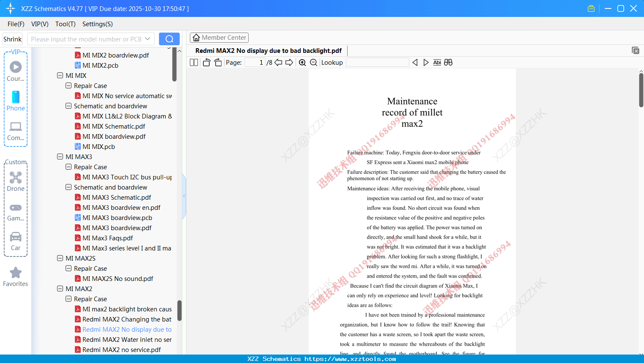The image size is (644, 363).
Task: Open the Settings(S) menu
Action: pyautogui.click(x=98, y=24)
